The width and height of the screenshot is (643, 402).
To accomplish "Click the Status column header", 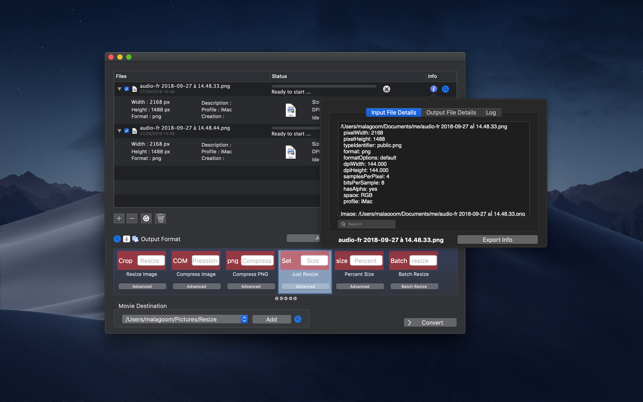I will click(279, 76).
